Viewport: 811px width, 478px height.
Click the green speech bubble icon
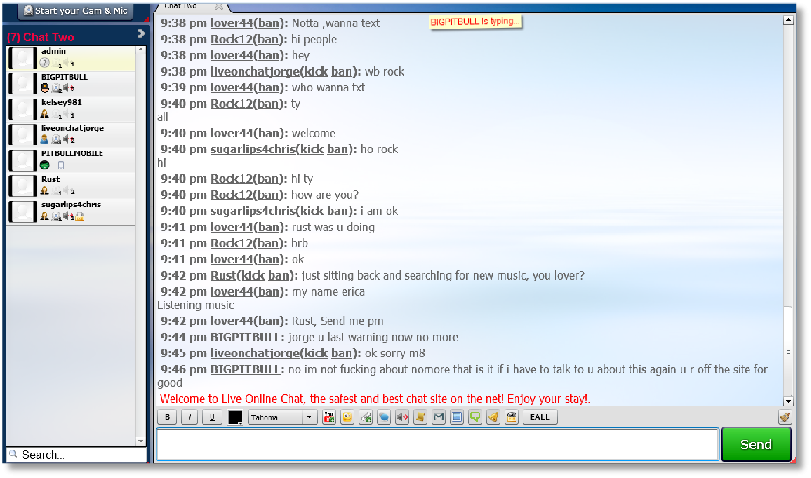(x=475, y=417)
